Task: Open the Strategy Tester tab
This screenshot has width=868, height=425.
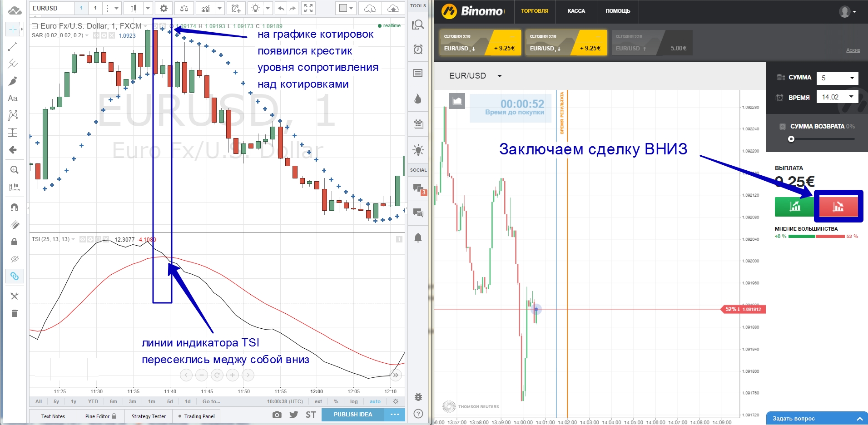Action: 149,416
